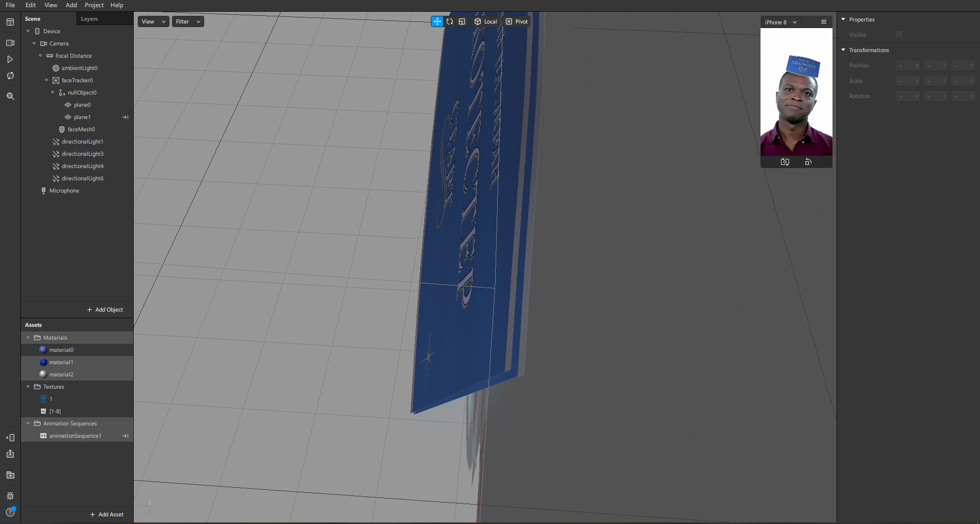The height and width of the screenshot is (524, 980).
Task: Click the switch camera icon under the preview
Action: tap(785, 162)
